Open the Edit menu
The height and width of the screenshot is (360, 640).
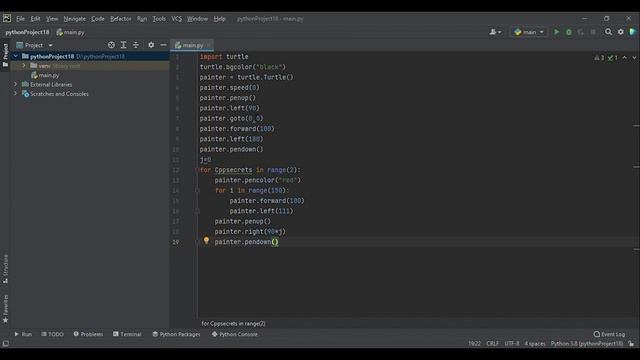[x=36, y=19]
